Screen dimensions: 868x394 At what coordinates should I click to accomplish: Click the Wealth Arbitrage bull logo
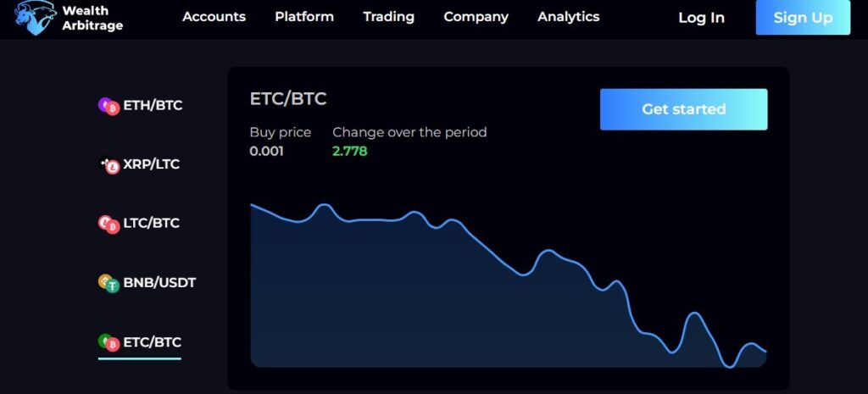coord(36,17)
